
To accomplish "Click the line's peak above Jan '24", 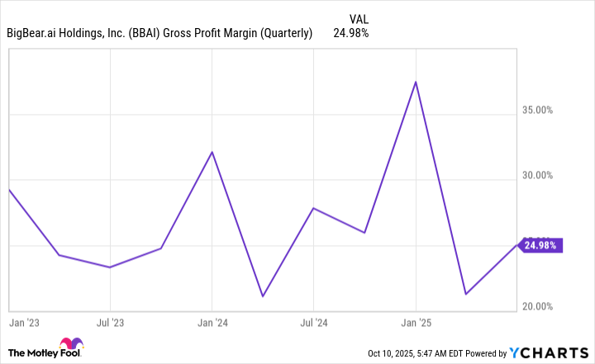I will (212, 152).
